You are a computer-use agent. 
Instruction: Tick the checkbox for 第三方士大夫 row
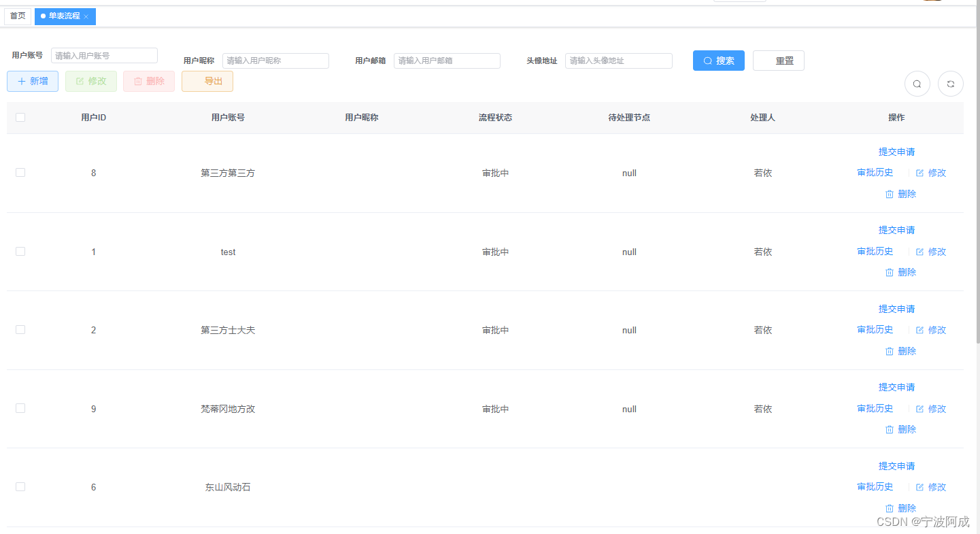coord(20,329)
